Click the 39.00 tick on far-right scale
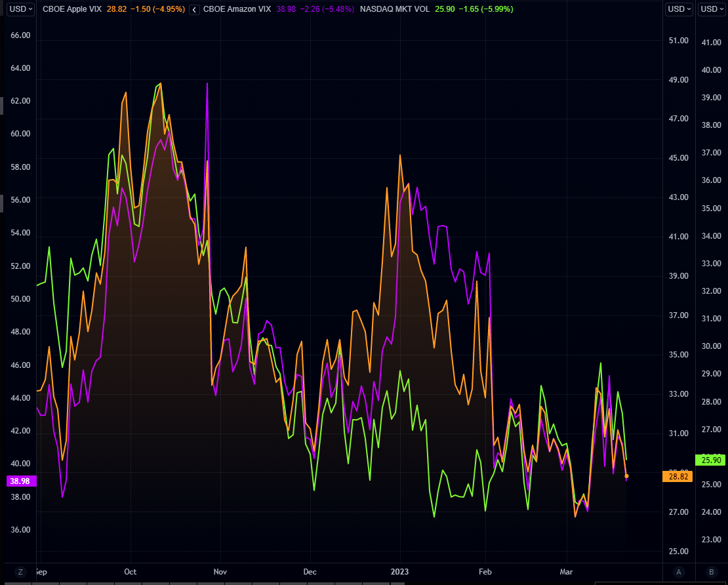Screen dimensions: 728x585 click(712, 98)
